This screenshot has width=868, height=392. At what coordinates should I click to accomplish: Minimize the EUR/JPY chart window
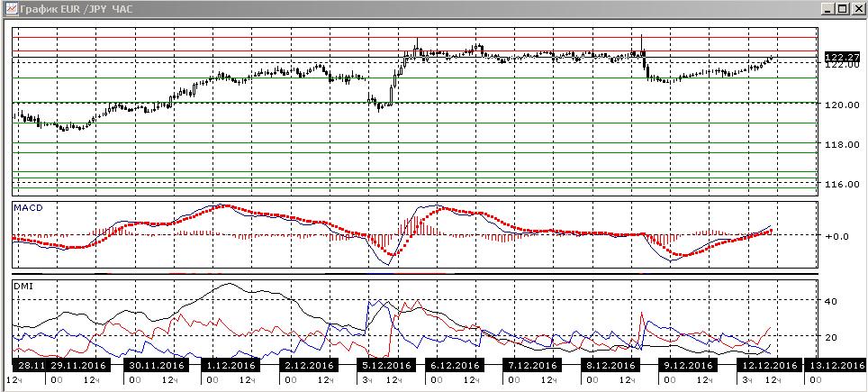(828, 8)
